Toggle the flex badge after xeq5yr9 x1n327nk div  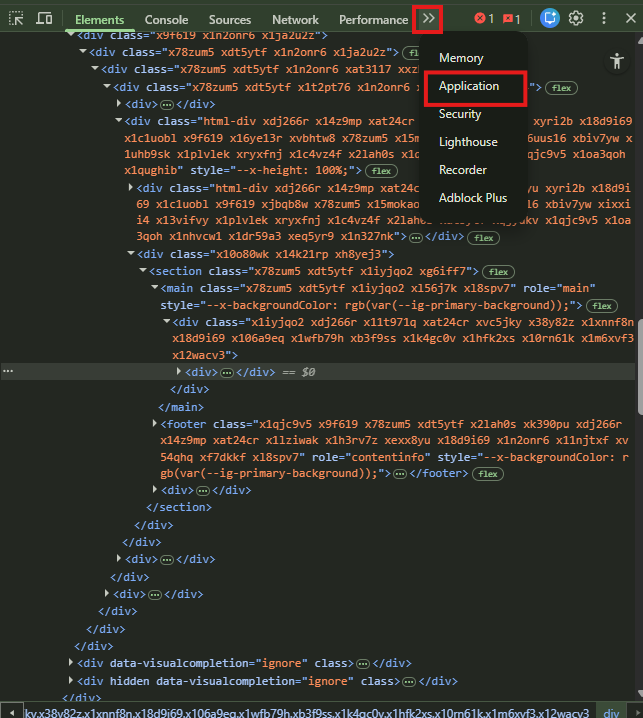click(x=484, y=238)
